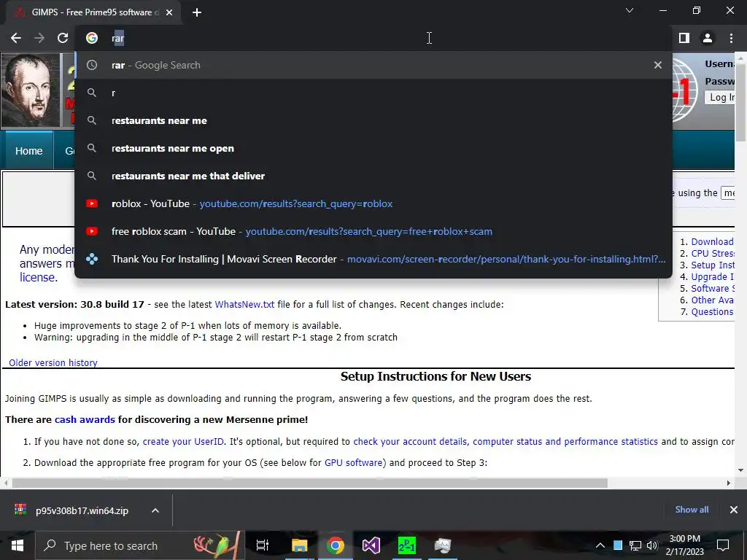The height and width of the screenshot is (560, 747).
Task: Go back with the browser back arrow
Action: pos(16,38)
